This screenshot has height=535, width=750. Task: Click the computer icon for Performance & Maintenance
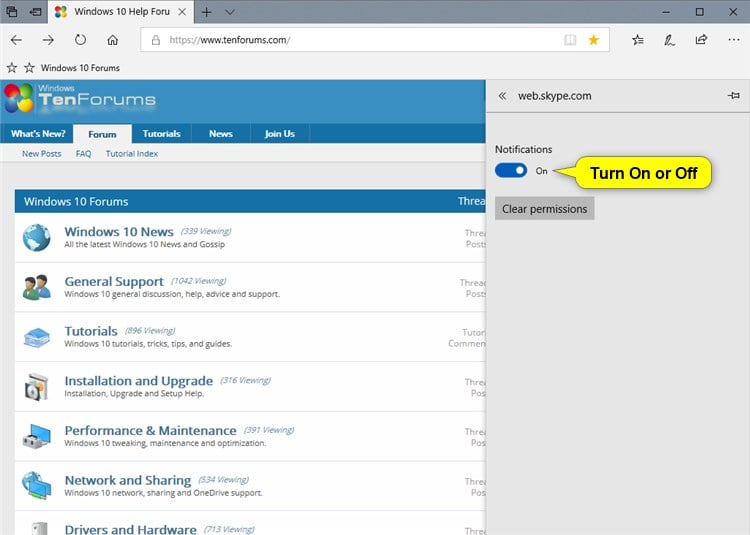36,436
